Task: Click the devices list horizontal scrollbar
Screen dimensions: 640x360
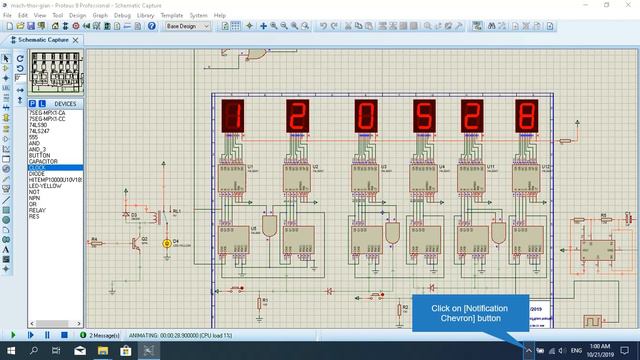Action: pos(56,323)
